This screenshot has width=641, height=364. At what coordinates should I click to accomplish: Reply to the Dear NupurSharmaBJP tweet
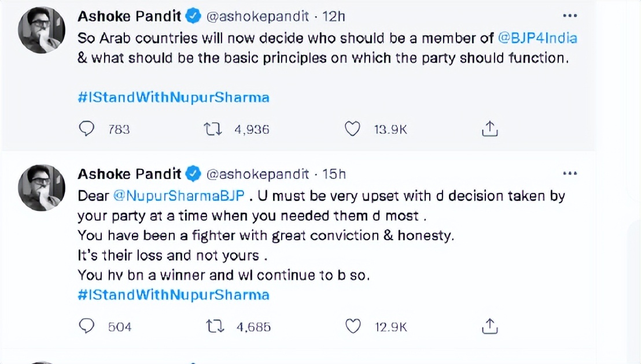coord(87,326)
